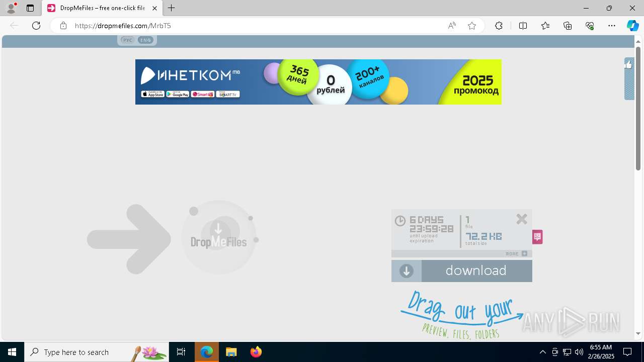Open Browser essentials heart icon

590,26
